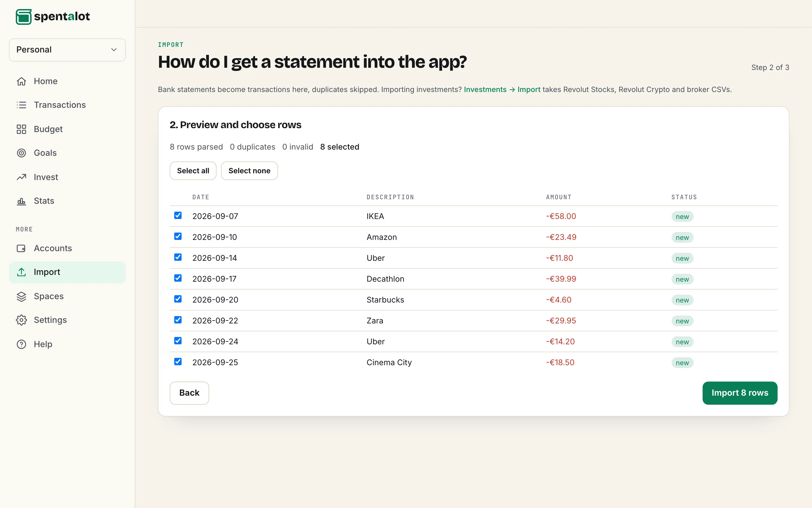The image size is (812, 508).
Task: Click the Amazon description cell
Action: coord(381,237)
